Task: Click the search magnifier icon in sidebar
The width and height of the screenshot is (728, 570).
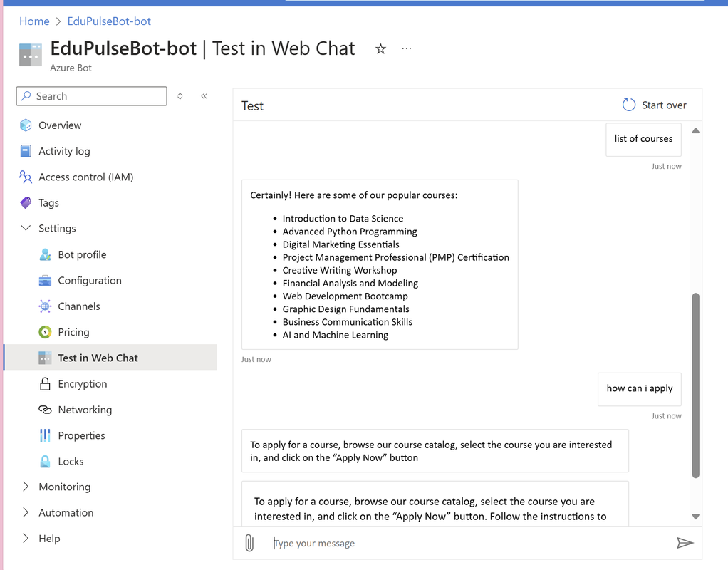Action: coord(26,95)
